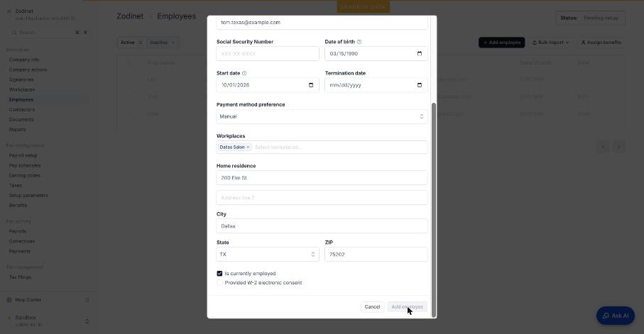The width and height of the screenshot is (644, 334).
Task: Click the Help Center external link icon
Action: (x=87, y=300)
